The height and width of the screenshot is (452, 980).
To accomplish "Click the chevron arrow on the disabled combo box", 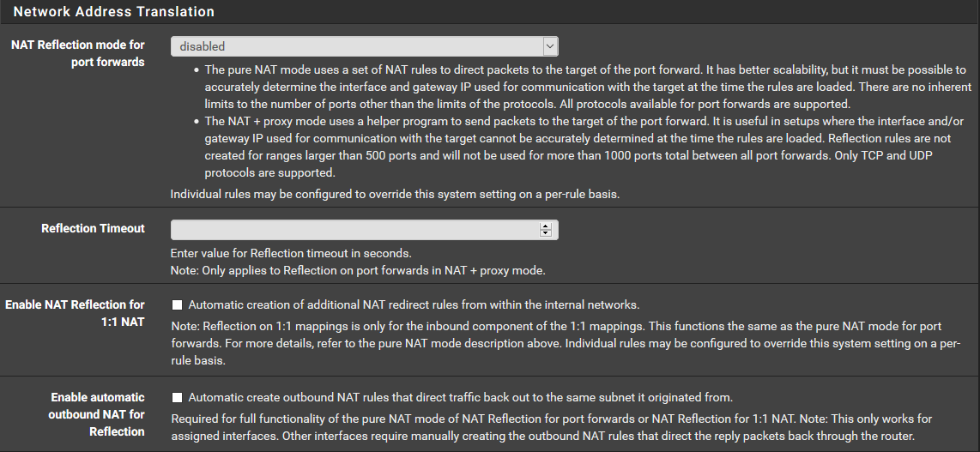I will point(549,46).
